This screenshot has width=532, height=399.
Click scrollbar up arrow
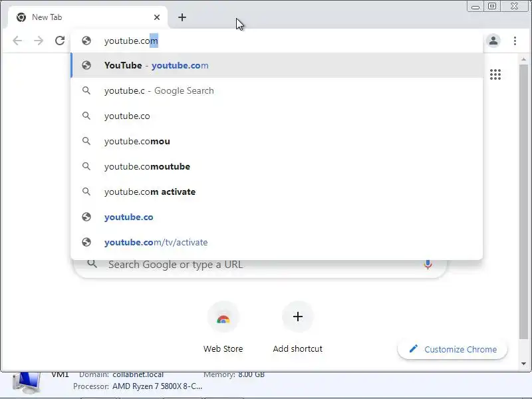(523, 59)
